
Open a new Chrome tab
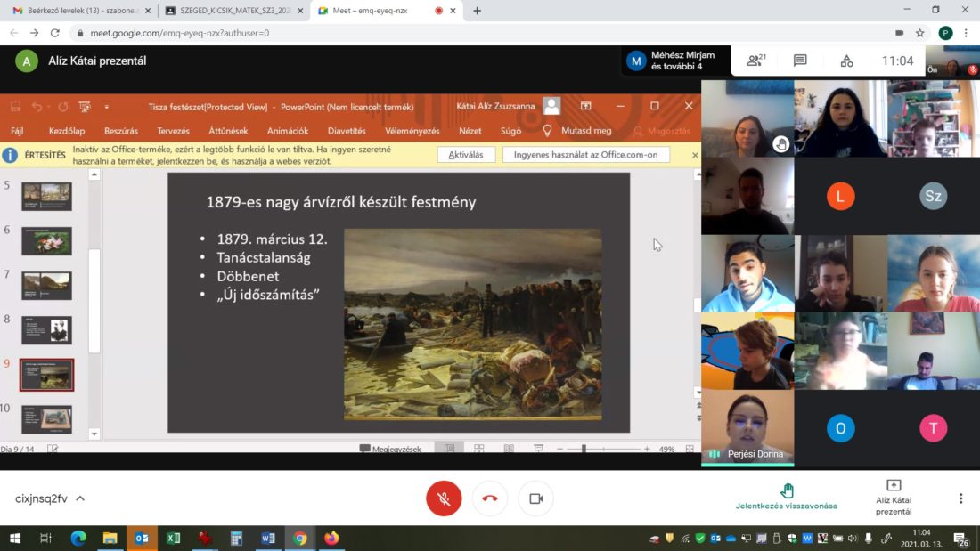[x=477, y=11]
